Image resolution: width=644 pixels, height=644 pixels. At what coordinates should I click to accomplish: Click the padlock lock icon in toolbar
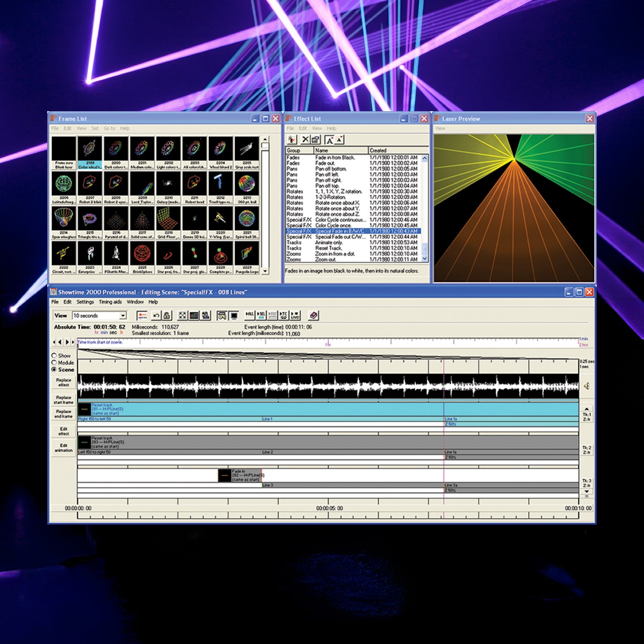point(167,316)
